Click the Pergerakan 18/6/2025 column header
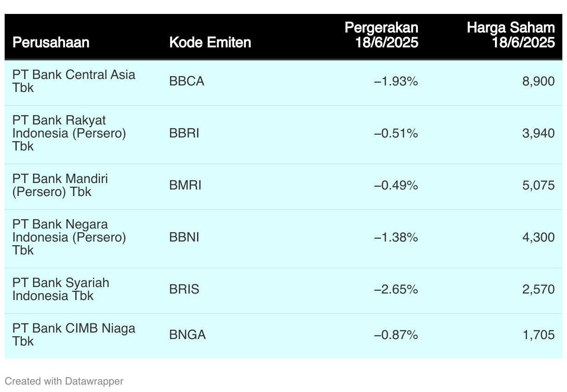The width and height of the screenshot is (567, 392). (381, 35)
